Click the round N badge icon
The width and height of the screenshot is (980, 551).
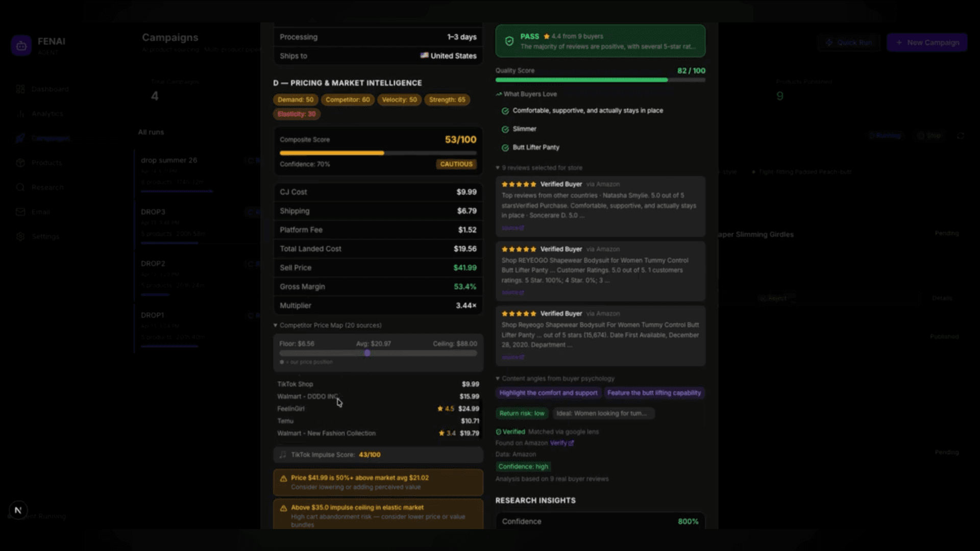pos(18,510)
